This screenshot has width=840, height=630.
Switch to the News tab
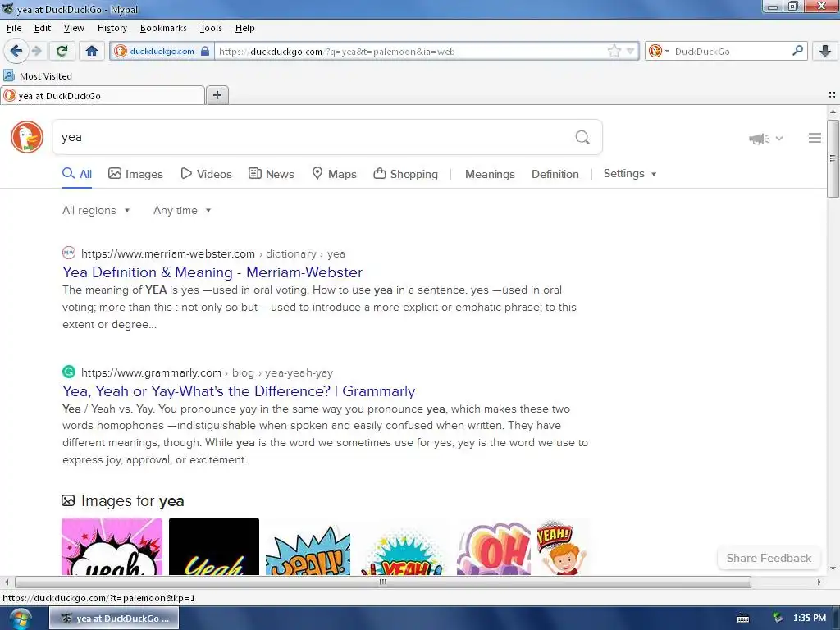(x=272, y=174)
